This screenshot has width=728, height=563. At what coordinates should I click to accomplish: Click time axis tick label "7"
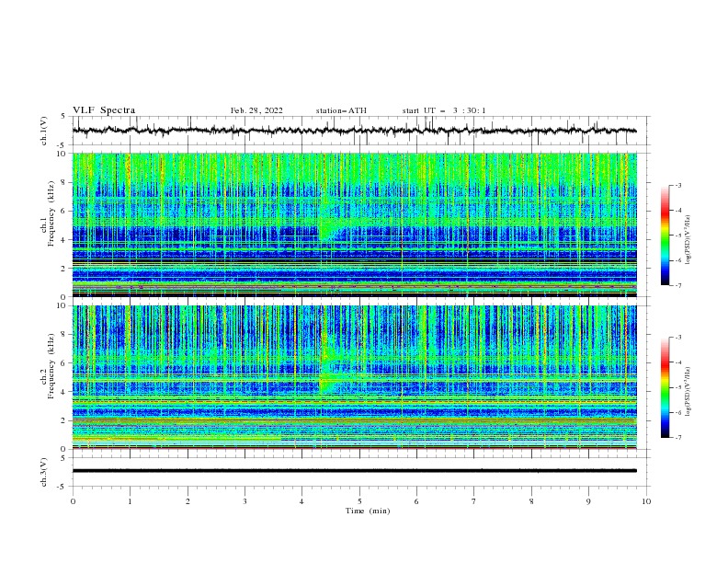[x=474, y=501]
